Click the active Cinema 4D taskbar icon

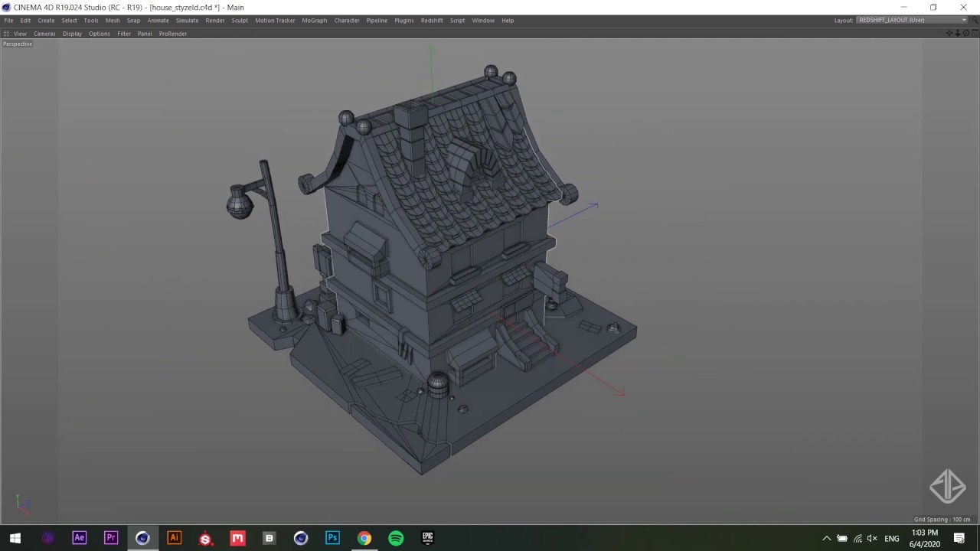pyautogui.click(x=142, y=538)
